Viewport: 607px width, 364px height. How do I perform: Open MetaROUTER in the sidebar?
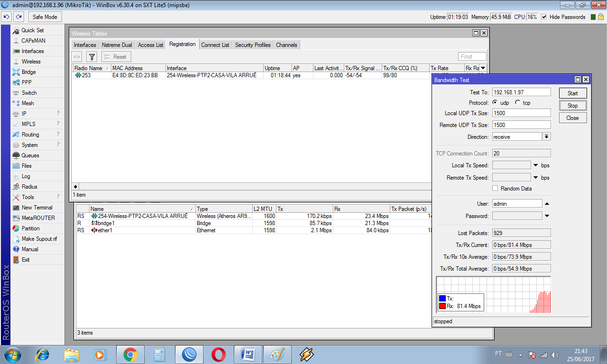38,218
